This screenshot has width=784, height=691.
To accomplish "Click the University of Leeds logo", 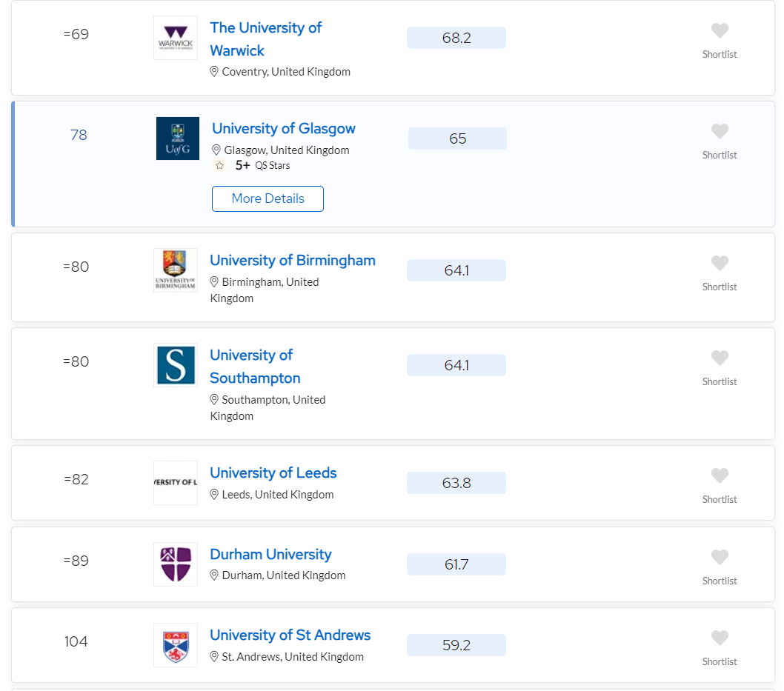I will click(x=176, y=483).
